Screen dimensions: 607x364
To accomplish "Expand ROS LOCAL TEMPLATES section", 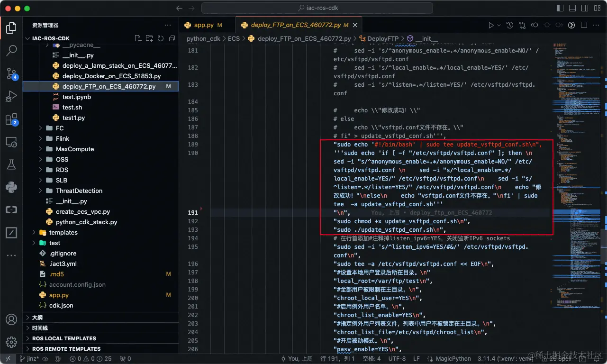I will click(x=100, y=338).
